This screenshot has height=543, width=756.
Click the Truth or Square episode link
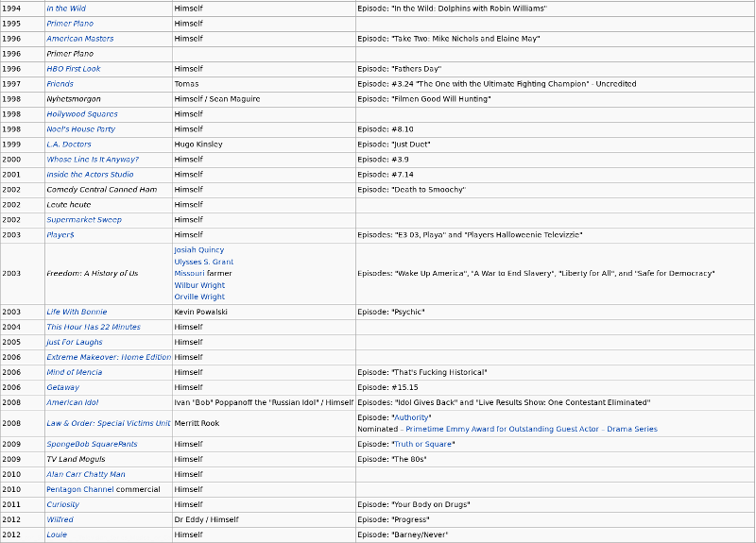click(x=423, y=444)
